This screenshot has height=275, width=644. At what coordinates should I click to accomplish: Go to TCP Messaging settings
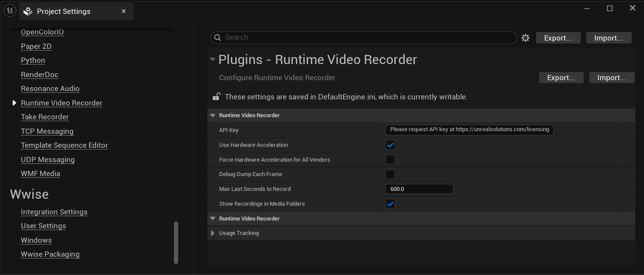pos(47,131)
